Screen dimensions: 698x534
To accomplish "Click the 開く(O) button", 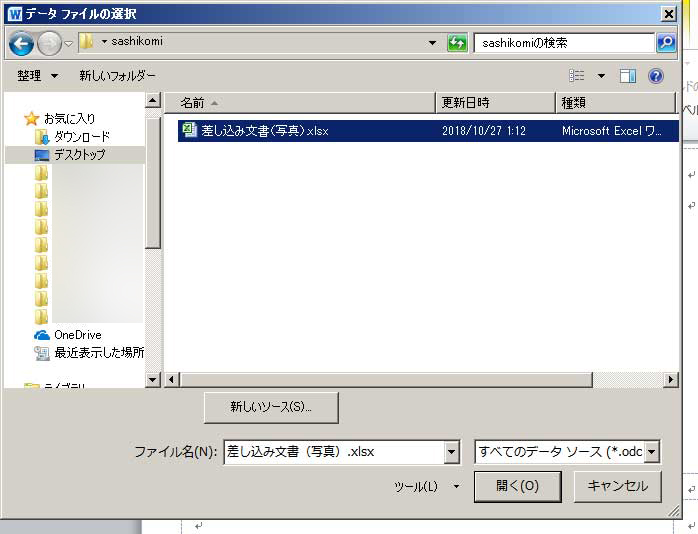I will (x=517, y=487).
